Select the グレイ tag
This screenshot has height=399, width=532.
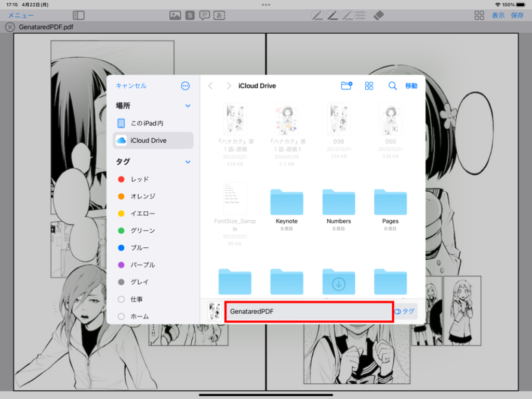[153, 282]
